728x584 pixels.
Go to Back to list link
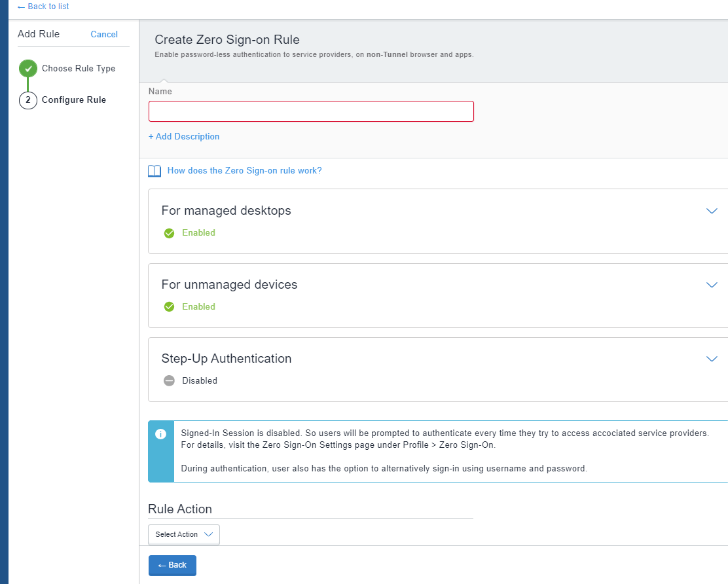point(43,7)
